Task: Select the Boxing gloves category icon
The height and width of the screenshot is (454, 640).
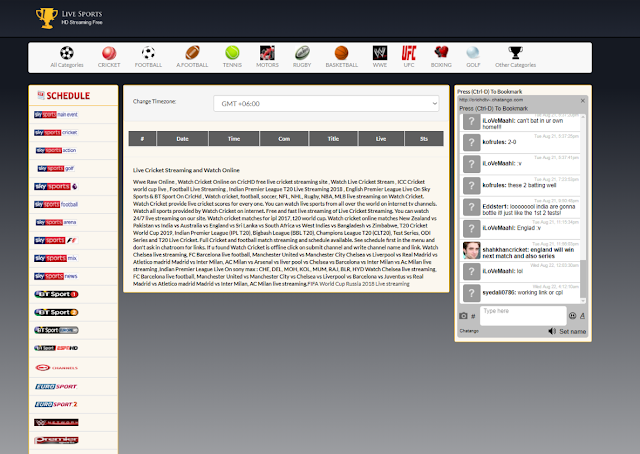Action: tap(441, 53)
